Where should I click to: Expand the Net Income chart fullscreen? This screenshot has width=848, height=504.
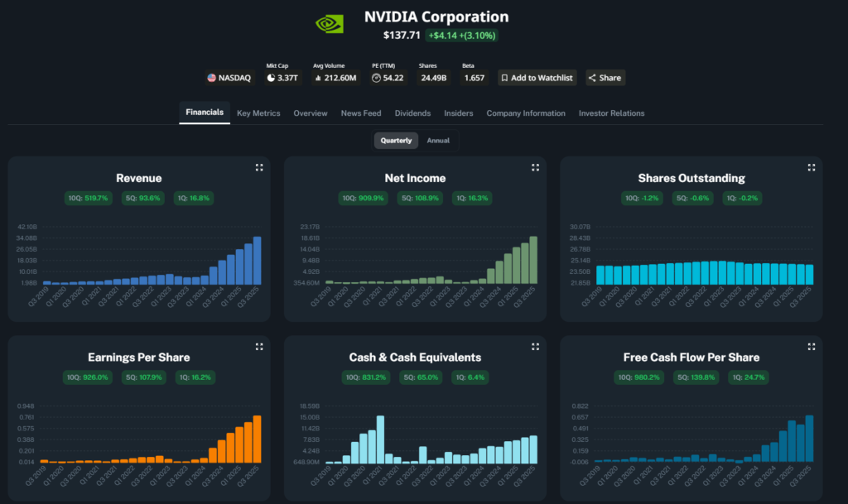pyautogui.click(x=535, y=167)
